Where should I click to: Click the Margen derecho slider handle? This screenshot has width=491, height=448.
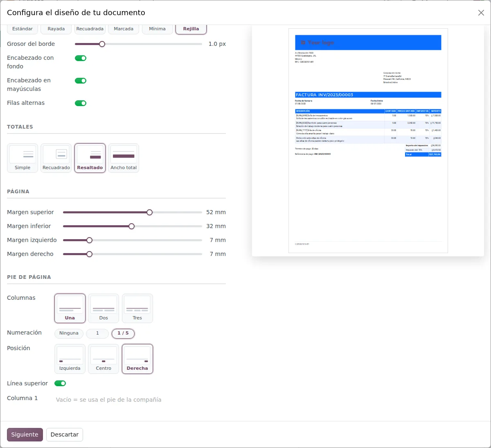point(90,254)
